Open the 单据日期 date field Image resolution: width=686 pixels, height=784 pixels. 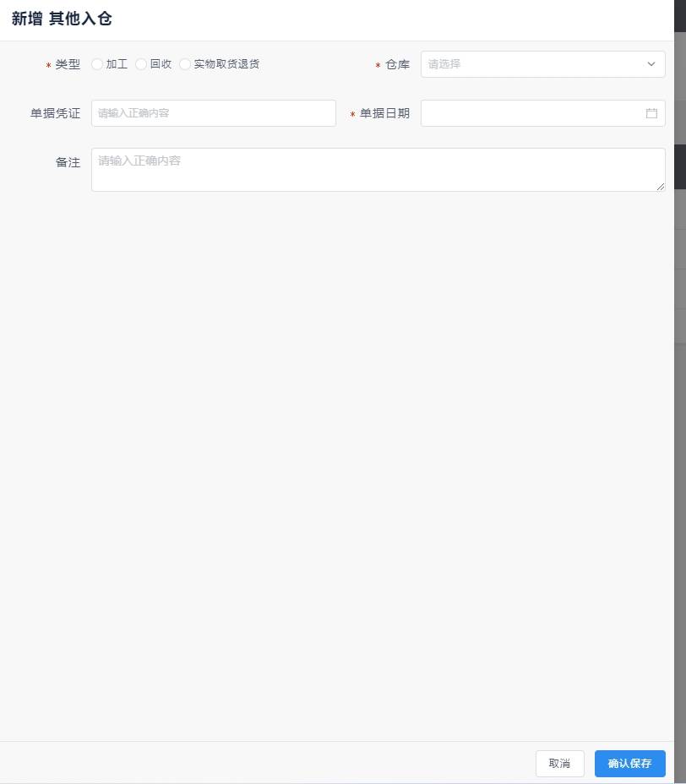click(x=542, y=113)
